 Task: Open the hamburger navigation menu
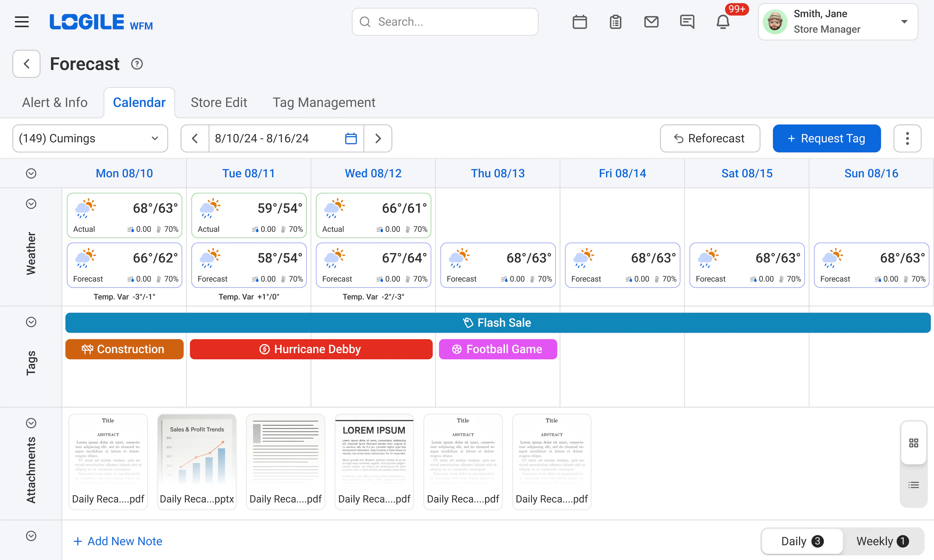[x=21, y=22]
